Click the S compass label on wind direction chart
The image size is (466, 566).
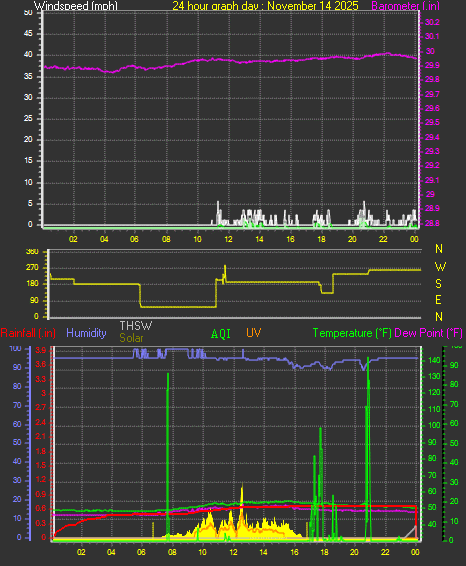(439, 284)
